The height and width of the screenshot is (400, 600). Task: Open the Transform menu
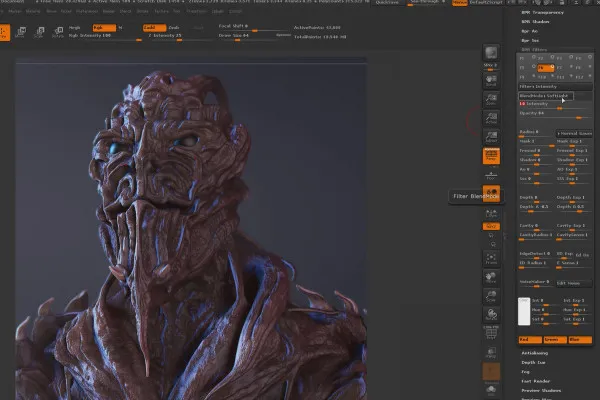pos(196,11)
